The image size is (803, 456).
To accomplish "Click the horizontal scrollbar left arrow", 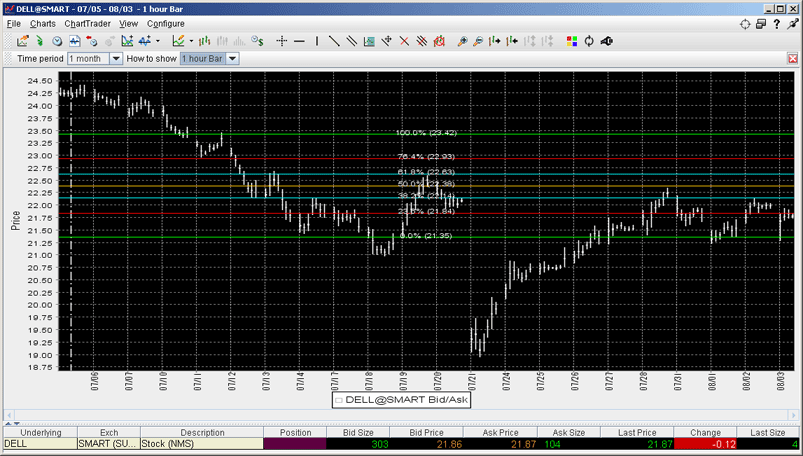I will [x=9, y=415].
